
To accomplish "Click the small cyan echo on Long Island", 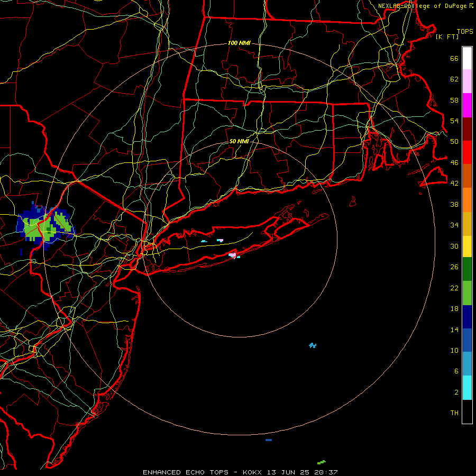I will coord(204,241).
